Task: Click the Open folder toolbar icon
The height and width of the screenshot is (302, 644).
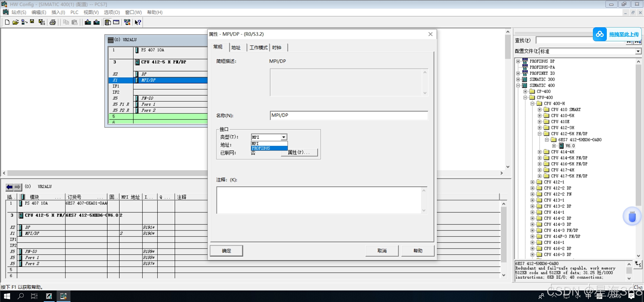Action: click(16, 22)
